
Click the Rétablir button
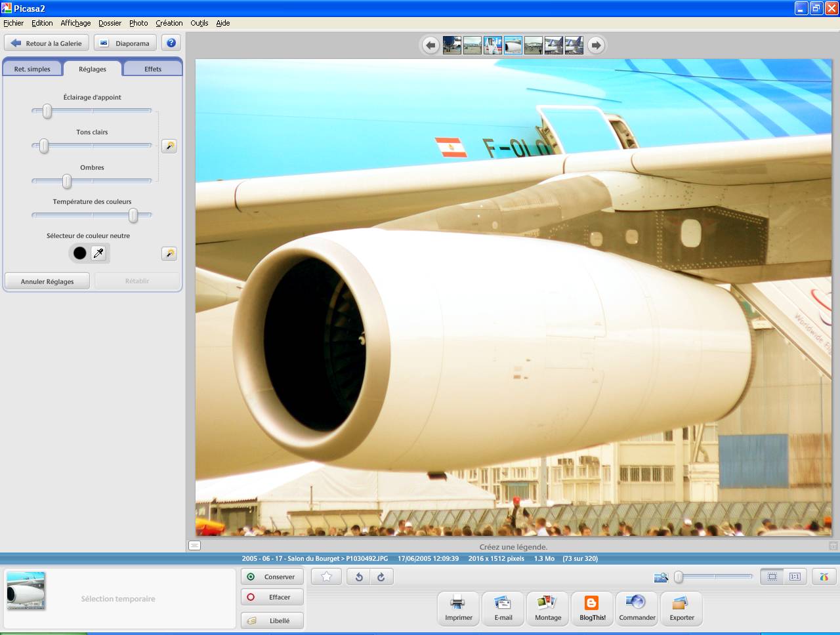[137, 281]
